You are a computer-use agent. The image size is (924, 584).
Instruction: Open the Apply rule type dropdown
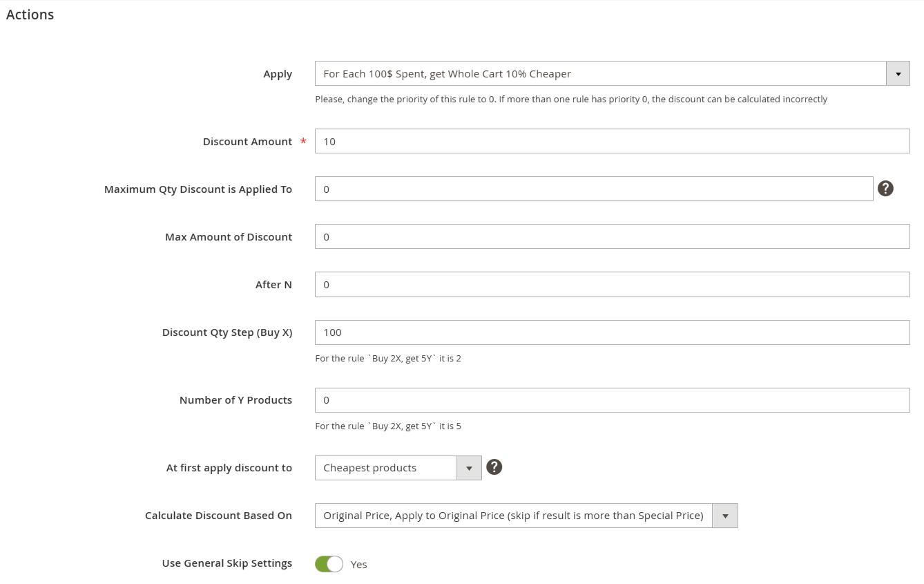[x=612, y=73]
